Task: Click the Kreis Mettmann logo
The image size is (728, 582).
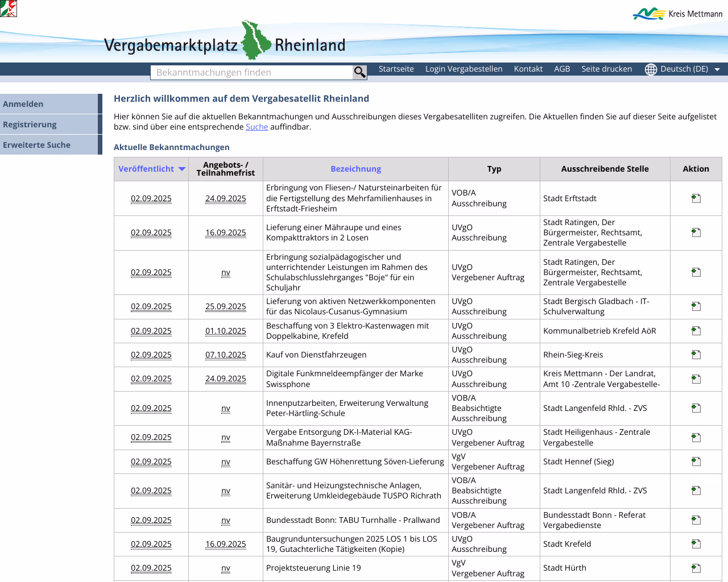Action: point(677,14)
